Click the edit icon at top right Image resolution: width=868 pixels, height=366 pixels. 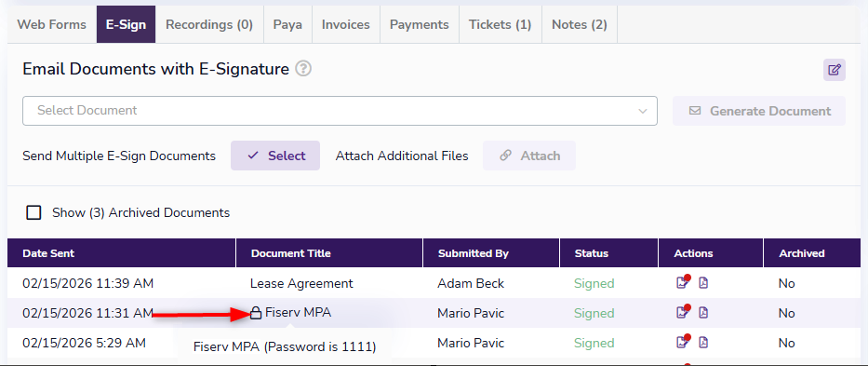835,70
